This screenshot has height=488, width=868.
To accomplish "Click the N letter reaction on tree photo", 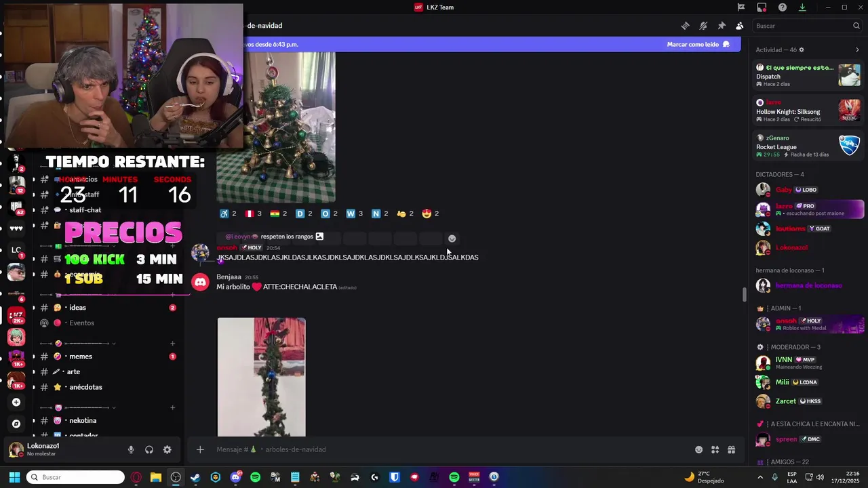I will [x=379, y=213].
